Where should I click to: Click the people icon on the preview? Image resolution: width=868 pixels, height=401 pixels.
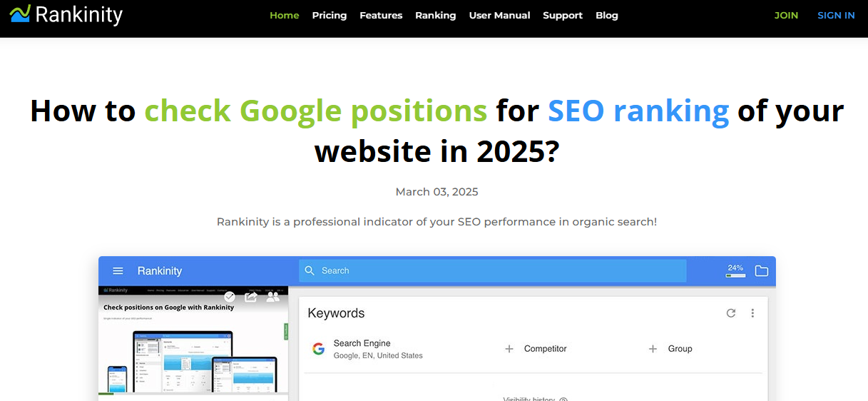coord(272,297)
